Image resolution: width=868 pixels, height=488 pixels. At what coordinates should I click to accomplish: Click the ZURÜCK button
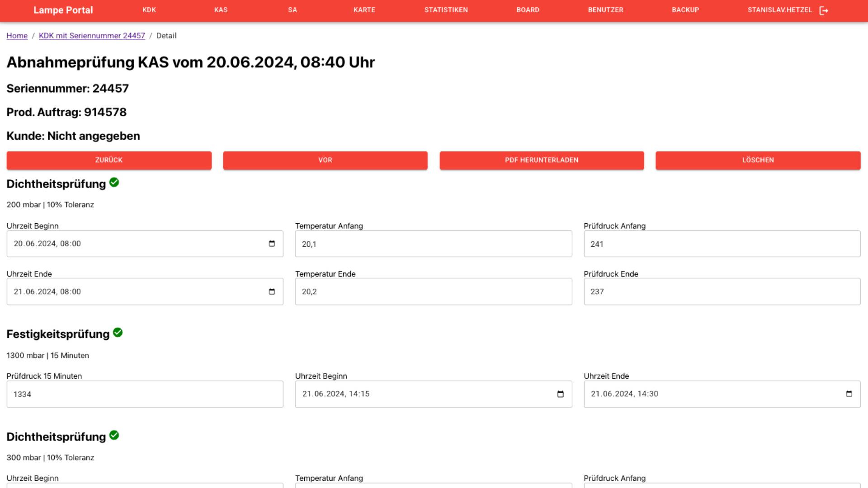click(x=108, y=160)
